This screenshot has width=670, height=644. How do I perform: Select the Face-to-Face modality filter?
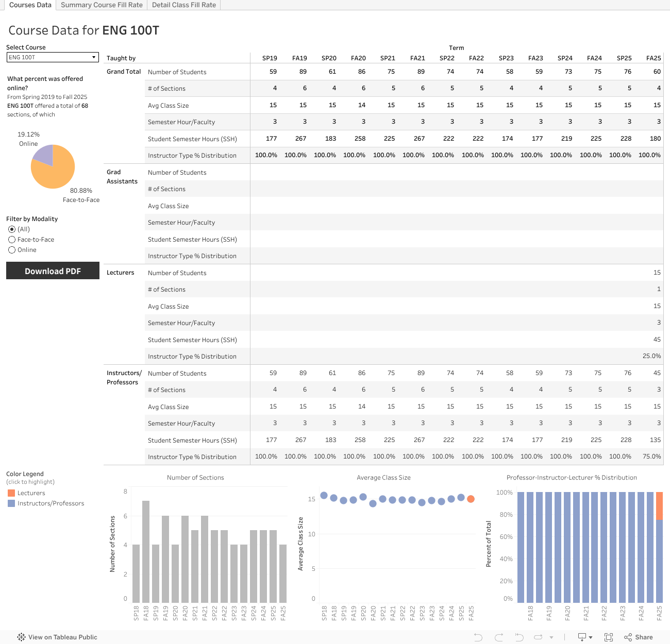pyautogui.click(x=12, y=240)
